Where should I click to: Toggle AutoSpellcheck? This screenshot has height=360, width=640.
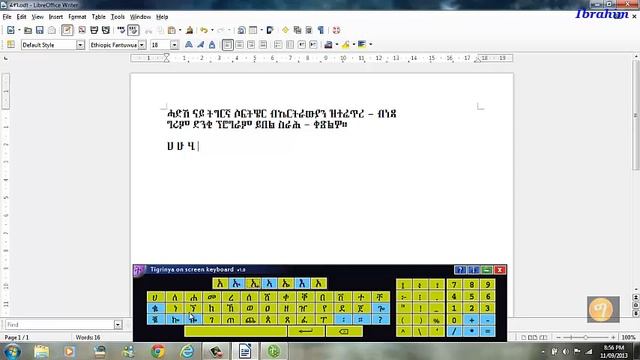[x=133, y=30]
